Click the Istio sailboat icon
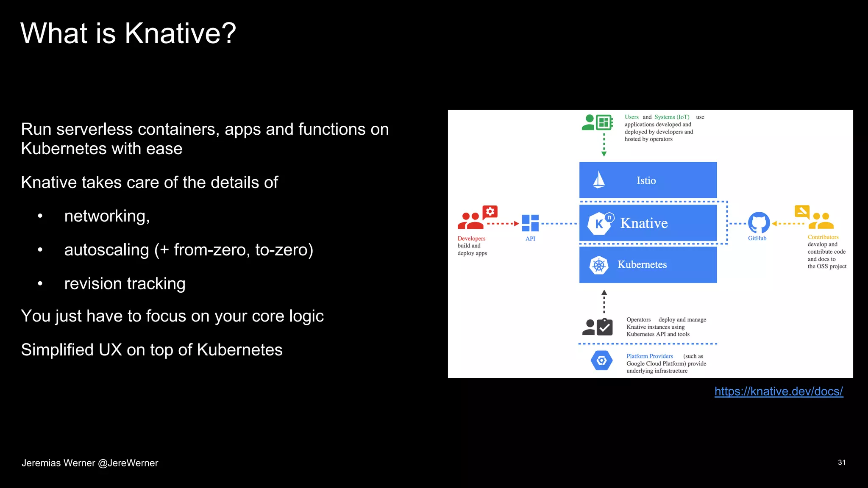The width and height of the screenshot is (868, 488). 598,180
